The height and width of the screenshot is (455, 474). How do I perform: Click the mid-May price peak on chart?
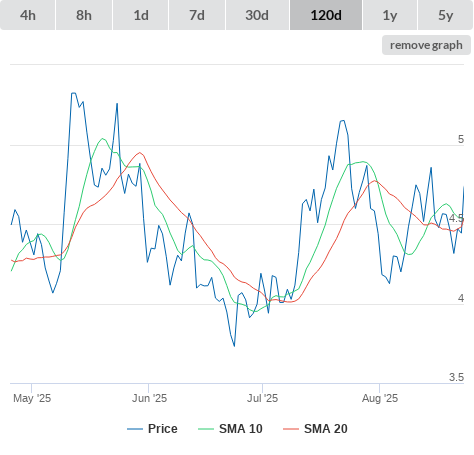coord(73,93)
